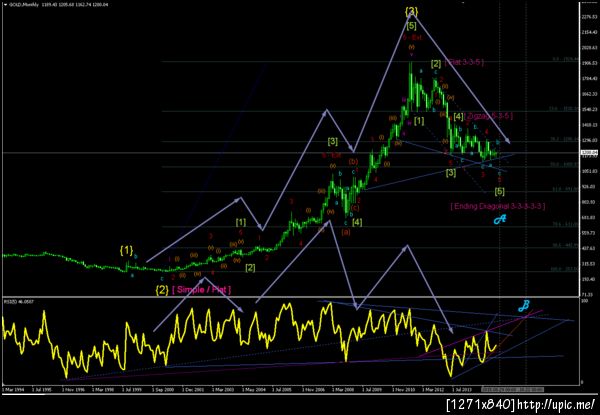
Task: Click the 1 Jul 2013 date label
Action: point(464,389)
